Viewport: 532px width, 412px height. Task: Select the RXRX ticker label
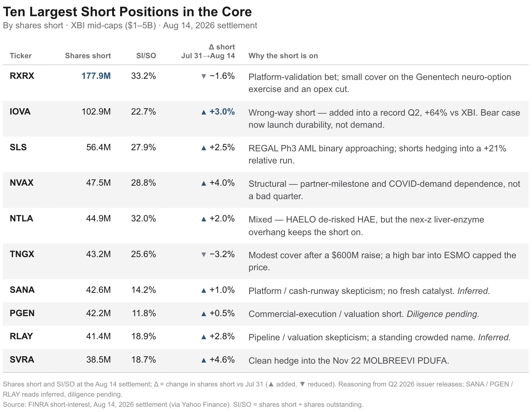pos(22,76)
